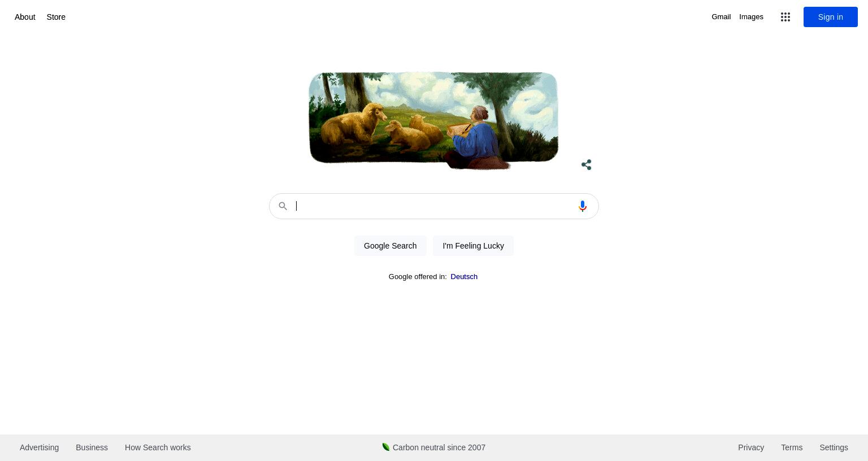
Task: Click the blue Sign in button
Action: click(x=830, y=17)
